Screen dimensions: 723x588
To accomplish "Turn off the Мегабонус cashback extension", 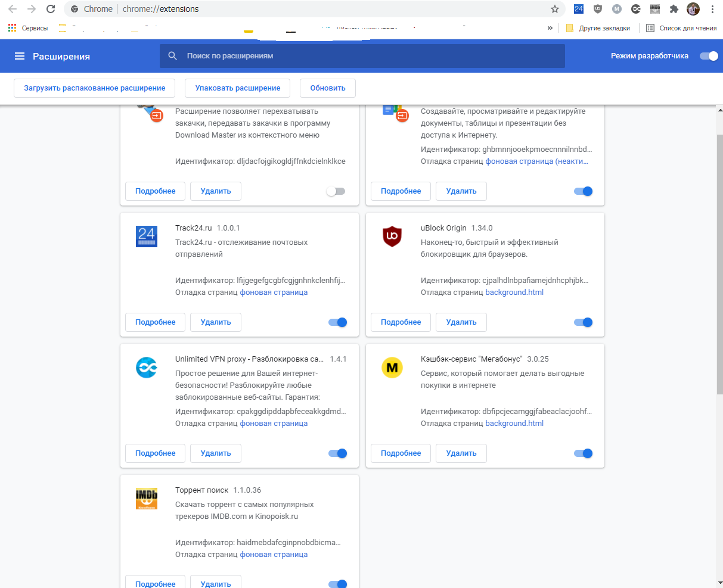I will coord(583,453).
